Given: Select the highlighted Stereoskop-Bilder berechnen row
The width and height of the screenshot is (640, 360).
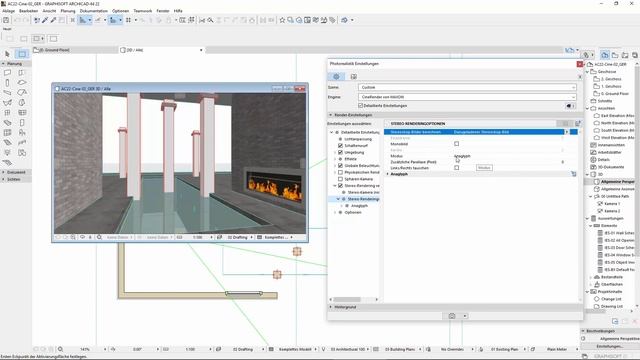Looking at the screenshot, I should tap(474, 132).
